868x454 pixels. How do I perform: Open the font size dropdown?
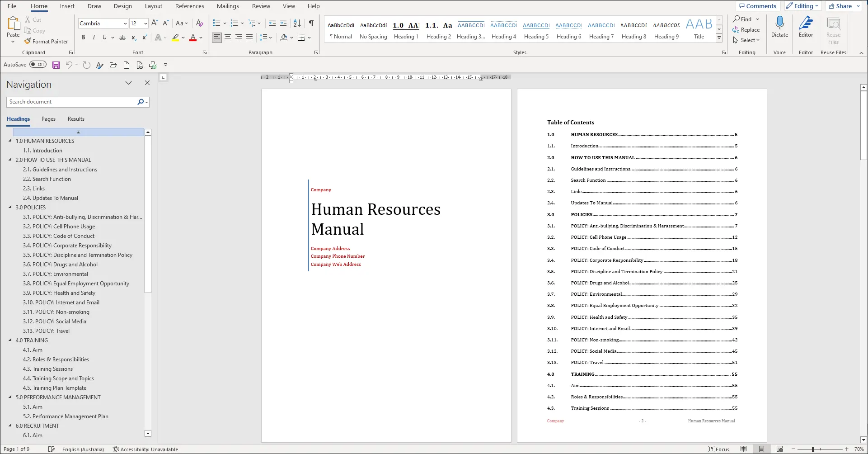coord(145,24)
